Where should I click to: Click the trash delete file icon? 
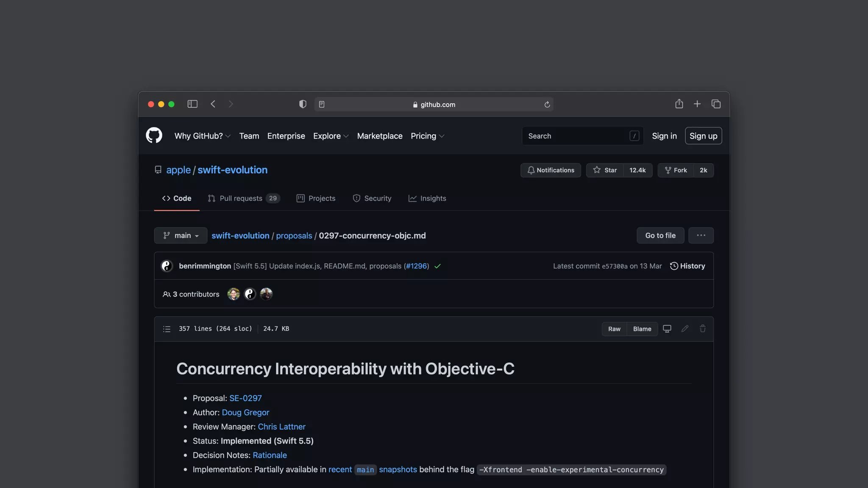pos(703,329)
